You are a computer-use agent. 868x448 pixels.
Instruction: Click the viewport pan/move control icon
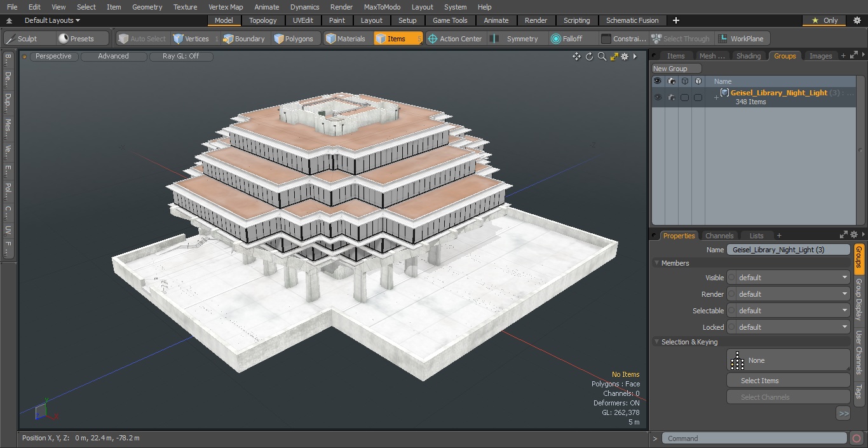[576, 57]
